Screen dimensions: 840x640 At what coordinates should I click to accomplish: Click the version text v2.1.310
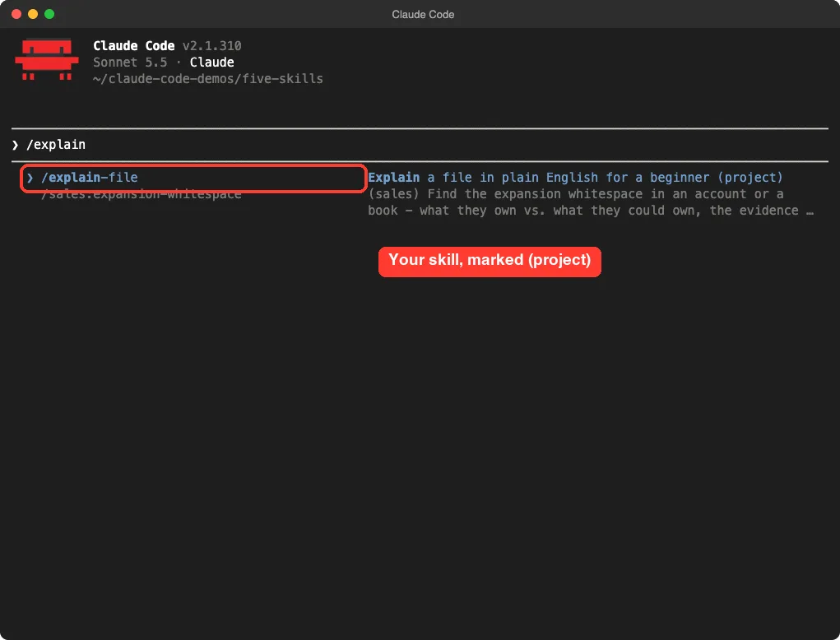click(212, 46)
